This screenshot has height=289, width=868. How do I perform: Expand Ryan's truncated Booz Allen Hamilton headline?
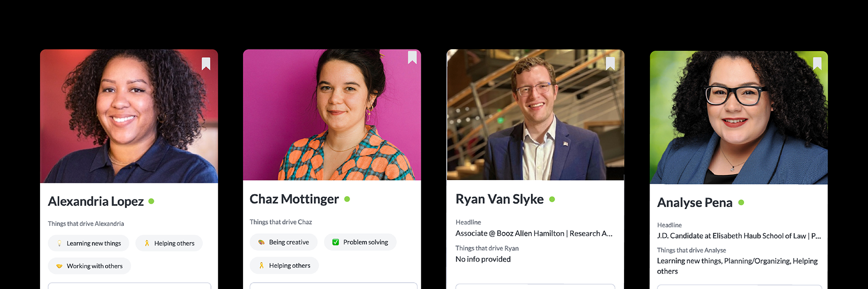pos(534,234)
